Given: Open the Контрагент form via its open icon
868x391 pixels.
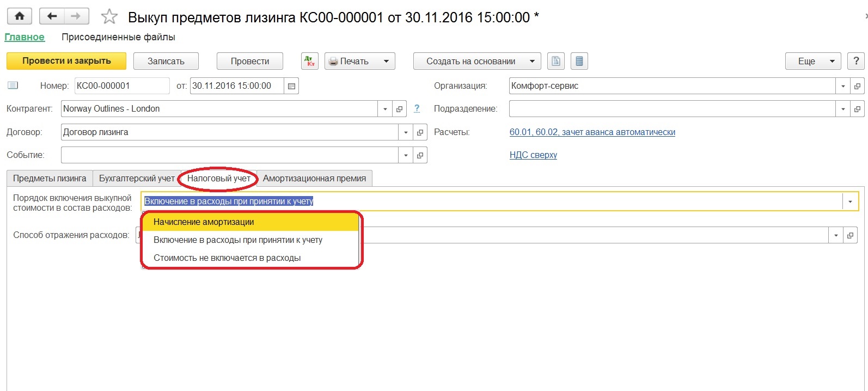Looking at the screenshot, I should pyautogui.click(x=399, y=109).
